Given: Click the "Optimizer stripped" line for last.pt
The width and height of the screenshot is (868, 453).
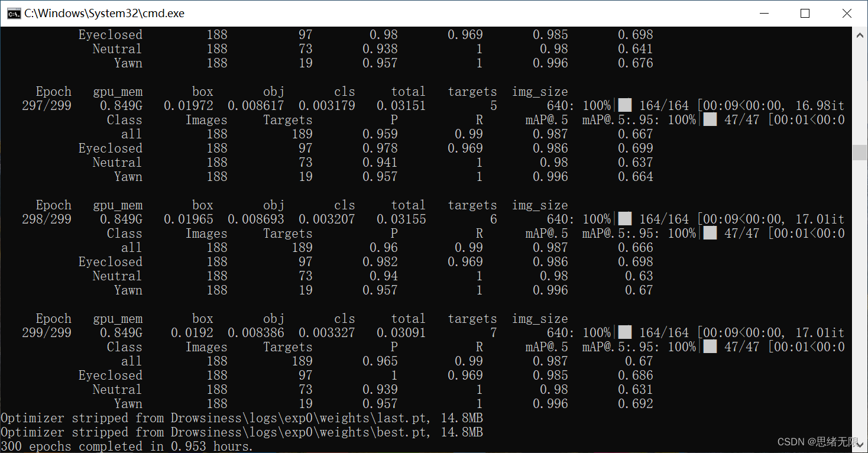Looking at the screenshot, I should 242,418.
